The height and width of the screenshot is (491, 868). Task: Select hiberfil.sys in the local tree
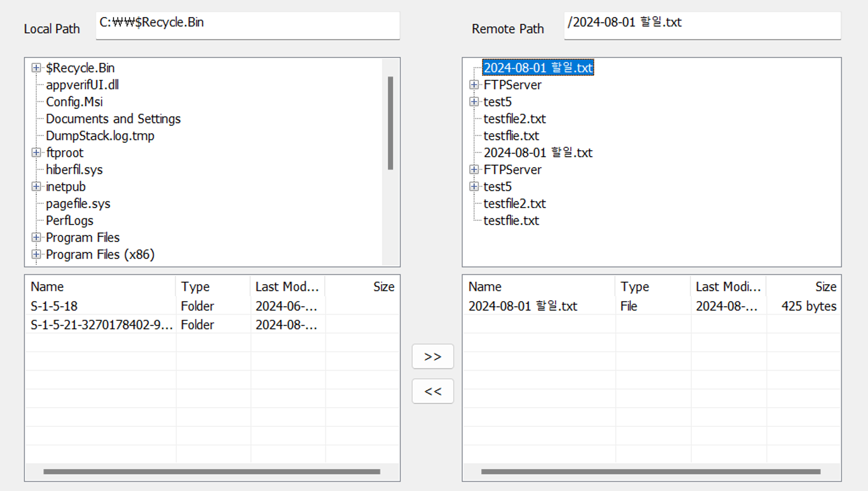tap(74, 170)
